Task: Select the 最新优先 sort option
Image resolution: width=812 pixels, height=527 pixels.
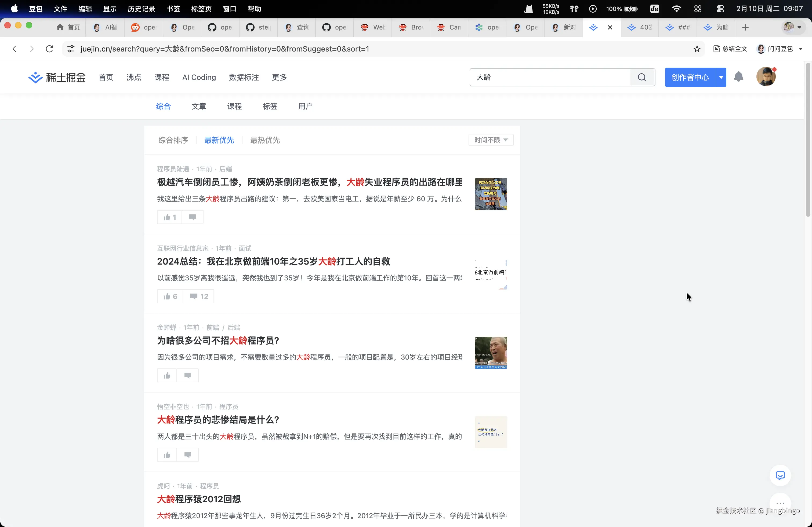Action: tap(219, 140)
